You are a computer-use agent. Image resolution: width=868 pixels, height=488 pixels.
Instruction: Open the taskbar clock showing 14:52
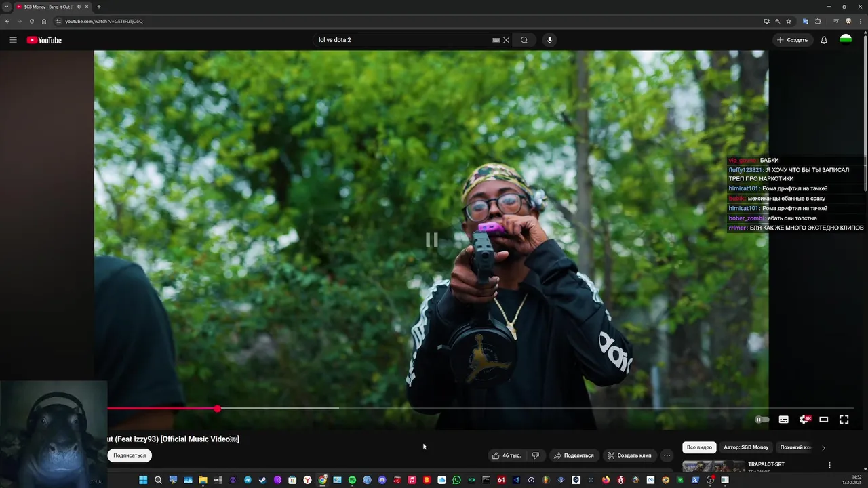[x=852, y=480]
